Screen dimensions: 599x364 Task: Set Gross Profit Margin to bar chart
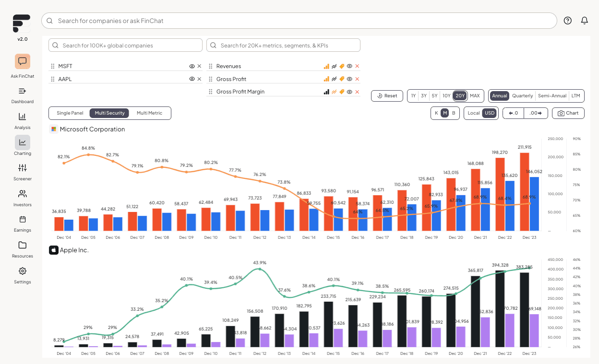326,92
